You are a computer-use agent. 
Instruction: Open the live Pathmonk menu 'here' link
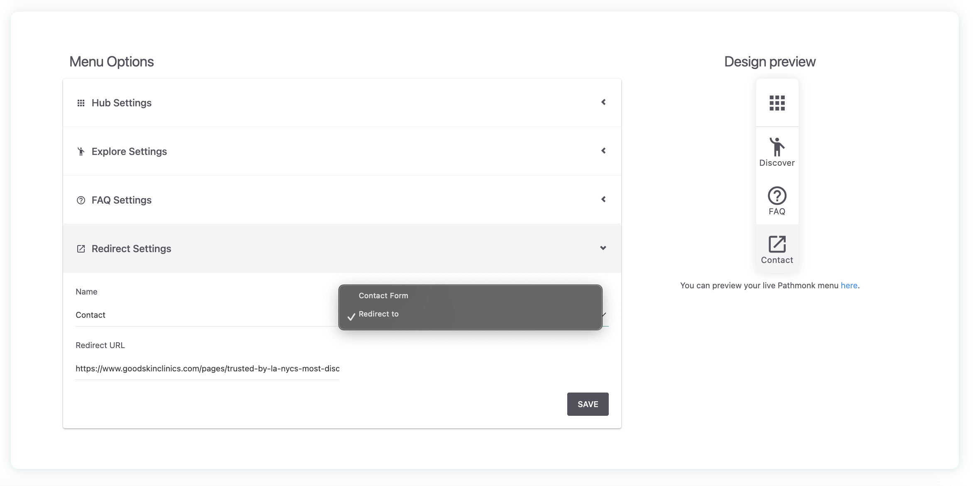click(849, 285)
